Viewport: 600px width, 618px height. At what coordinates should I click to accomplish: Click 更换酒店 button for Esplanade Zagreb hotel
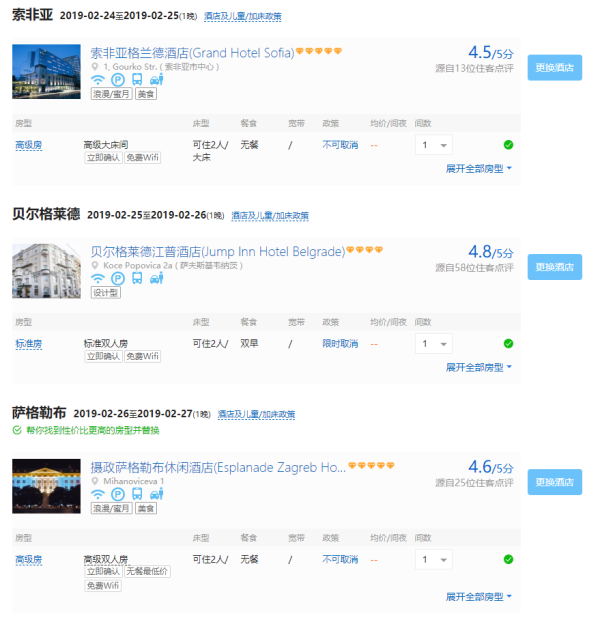point(555,482)
